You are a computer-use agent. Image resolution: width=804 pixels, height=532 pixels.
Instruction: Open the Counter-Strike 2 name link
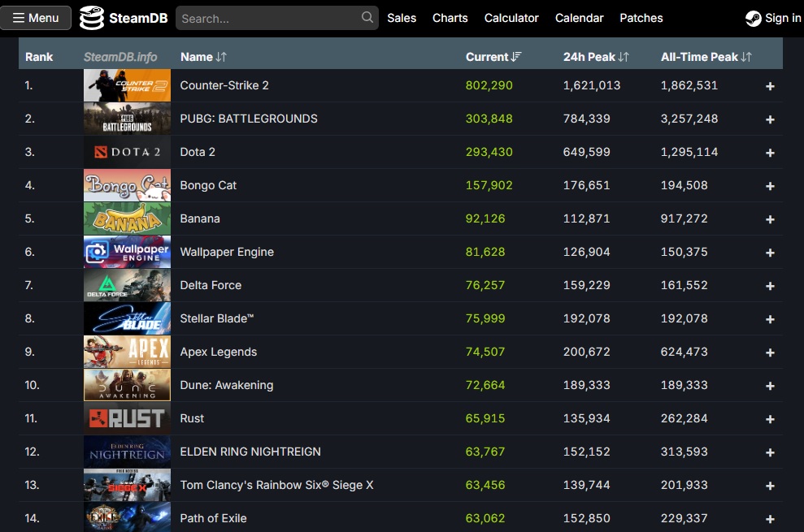pos(224,85)
